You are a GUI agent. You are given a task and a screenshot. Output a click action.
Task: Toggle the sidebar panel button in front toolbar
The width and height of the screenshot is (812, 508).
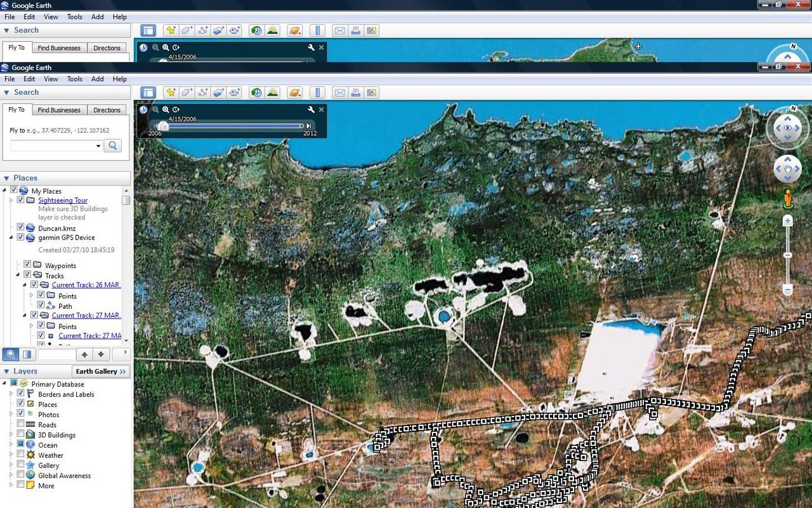pyautogui.click(x=148, y=93)
